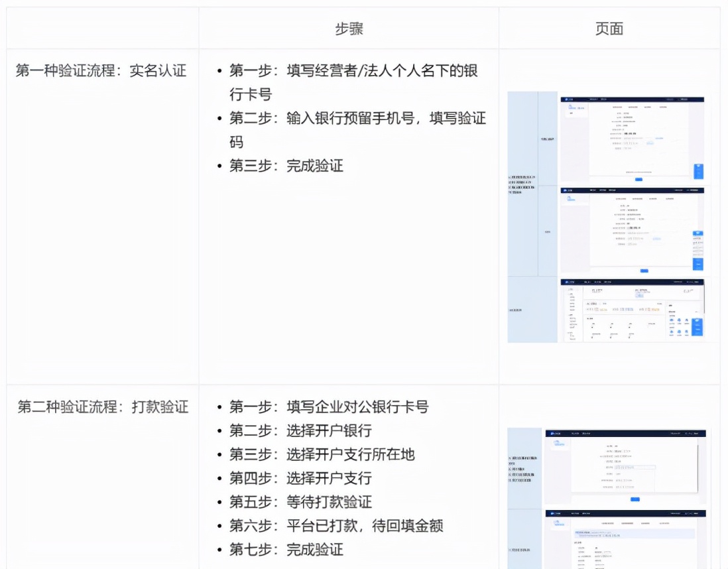Image resolution: width=728 pixels, height=569 pixels.
Task: Click the blue logo badge in the dashboard screenshot
Action: point(567,282)
